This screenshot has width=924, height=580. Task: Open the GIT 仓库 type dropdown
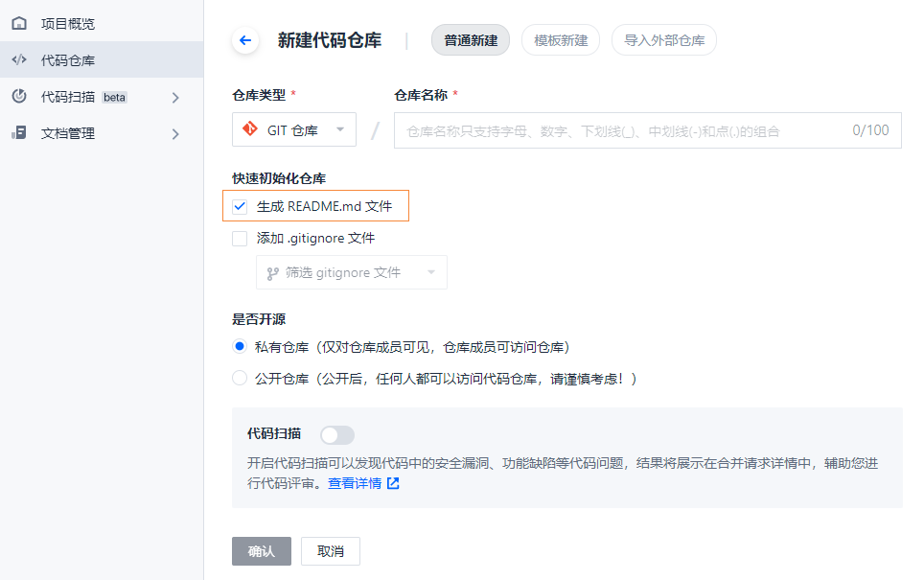294,129
